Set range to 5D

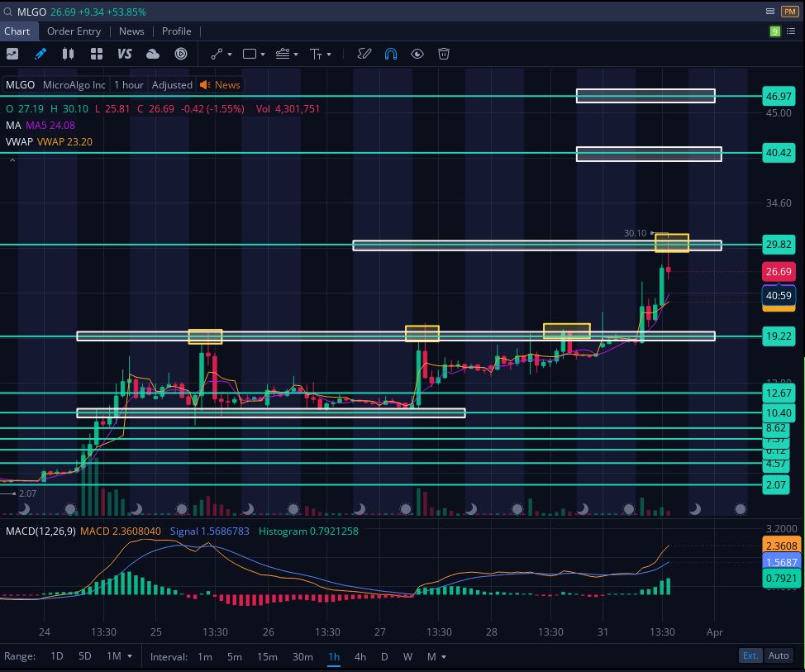coord(84,656)
